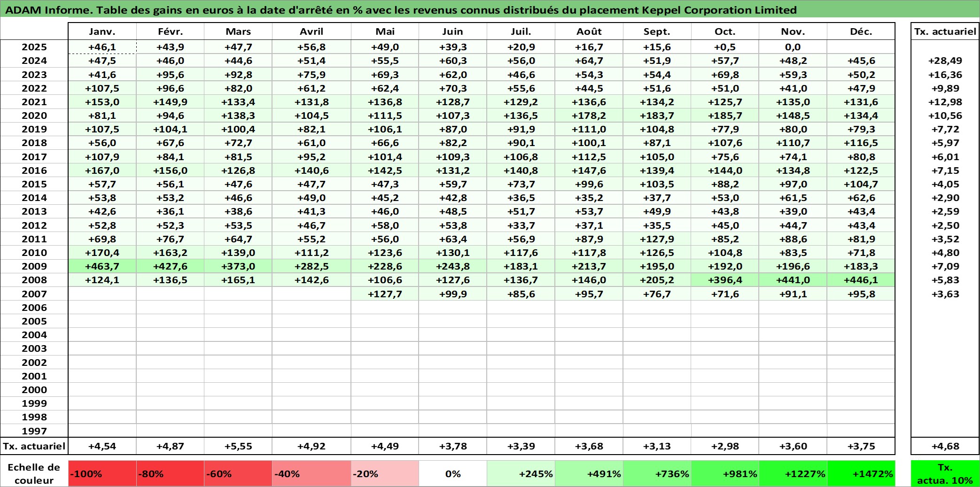Click the -100% red color scale swatch
This screenshot has width=980, height=487.
click(x=102, y=473)
